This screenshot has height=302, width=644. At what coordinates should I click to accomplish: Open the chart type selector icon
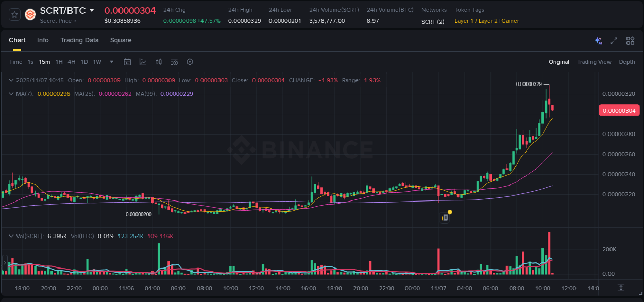(x=142, y=61)
